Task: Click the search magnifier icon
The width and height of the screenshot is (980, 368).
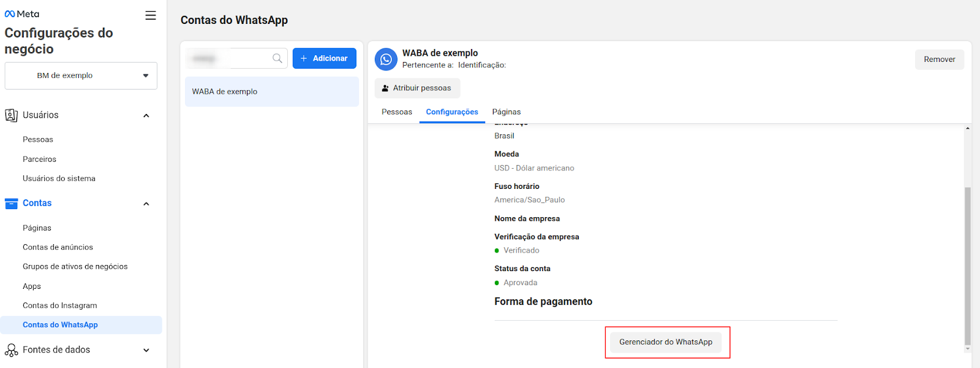Action: click(x=277, y=58)
